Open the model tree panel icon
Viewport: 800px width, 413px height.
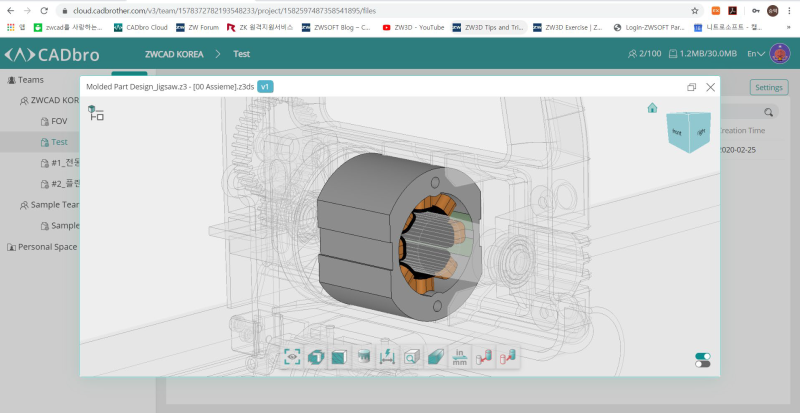95,113
